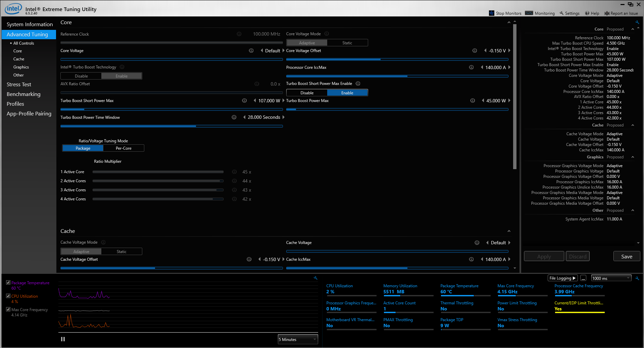Collapse the Cache section chevron
The image size is (644, 348).
(x=509, y=231)
